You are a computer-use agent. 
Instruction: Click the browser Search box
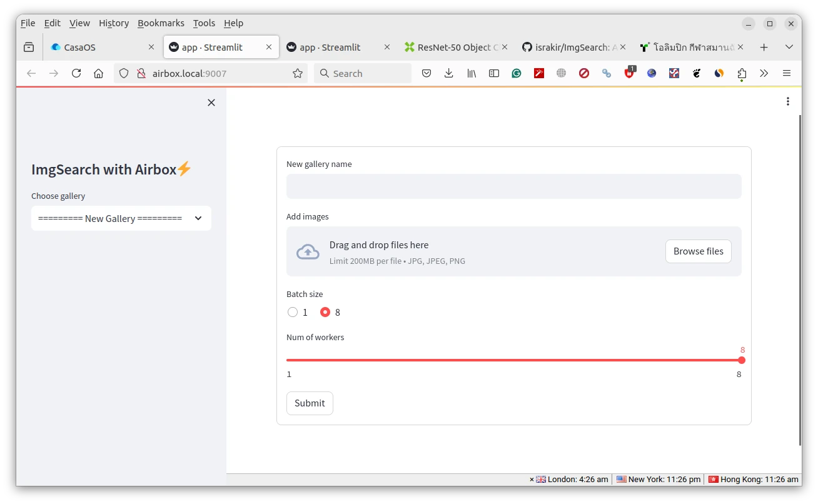[363, 73]
